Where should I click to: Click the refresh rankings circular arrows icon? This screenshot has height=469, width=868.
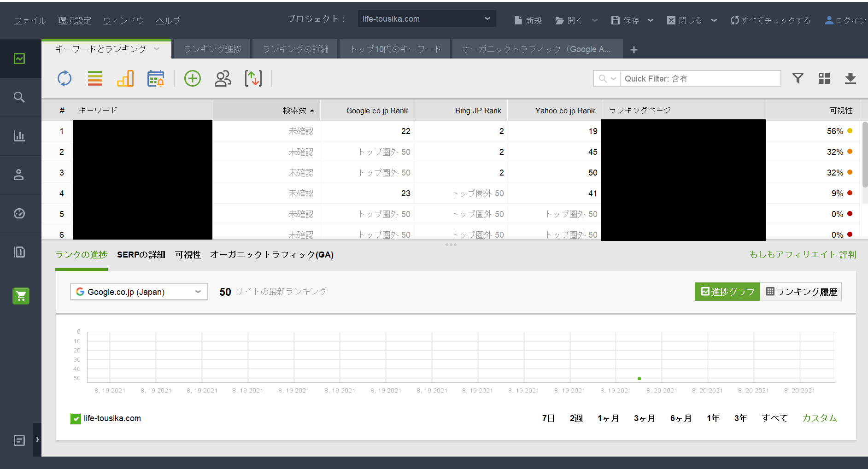pyautogui.click(x=65, y=78)
